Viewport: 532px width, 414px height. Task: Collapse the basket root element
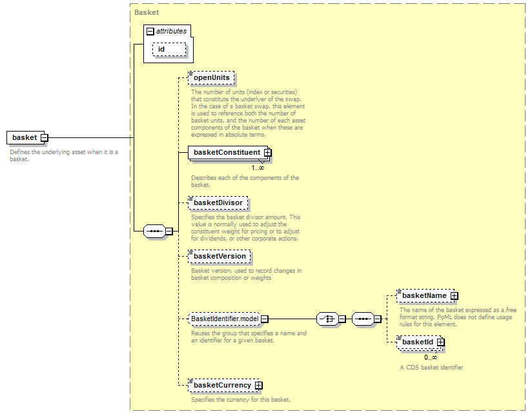point(44,137)
